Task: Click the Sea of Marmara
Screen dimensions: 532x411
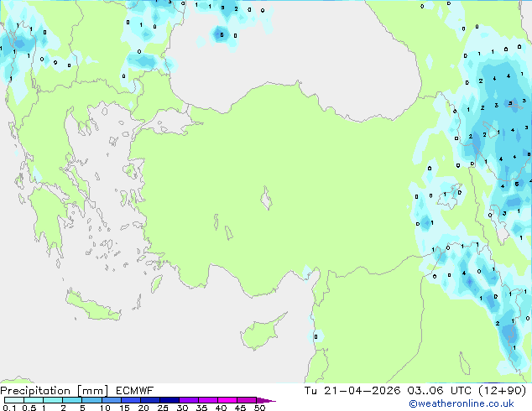Action: tap(170, 125)
